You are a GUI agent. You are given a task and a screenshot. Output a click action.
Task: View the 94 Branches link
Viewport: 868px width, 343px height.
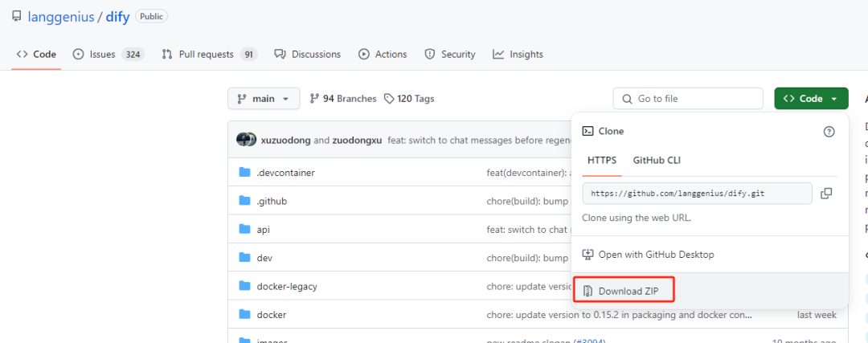tap(343, 99)
